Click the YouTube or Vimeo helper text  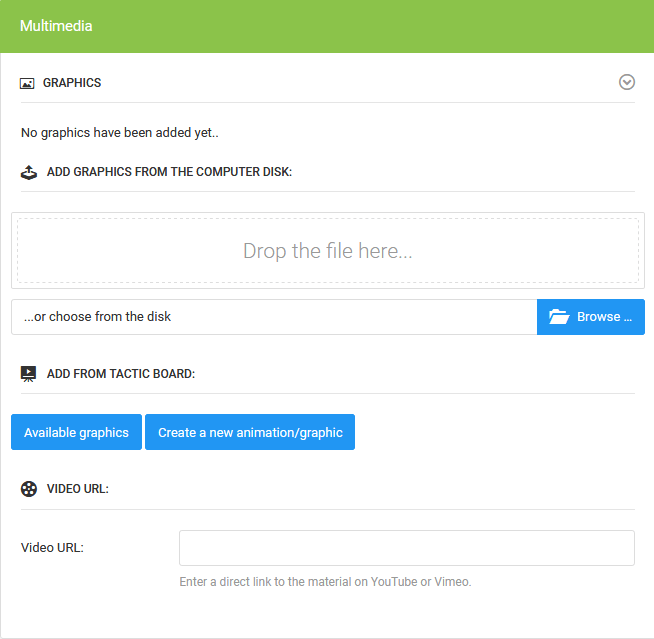click(325, 582)
